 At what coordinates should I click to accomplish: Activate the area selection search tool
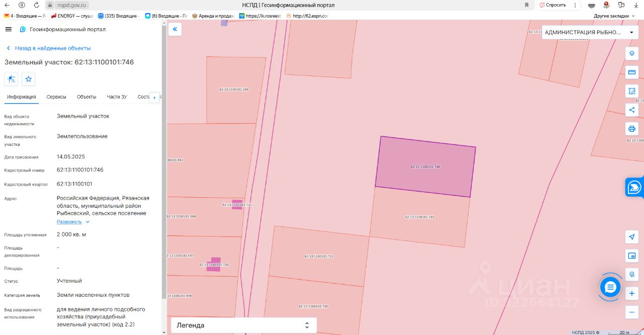[x=632, y=91]
